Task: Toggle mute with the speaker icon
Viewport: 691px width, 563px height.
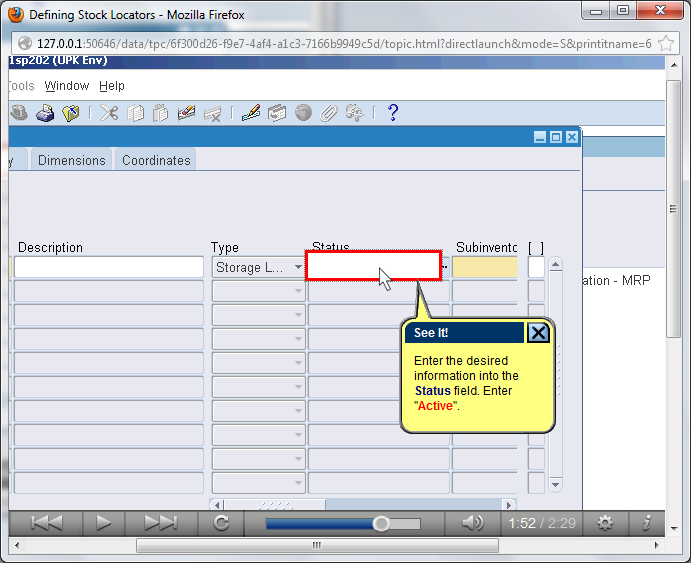Action: (472, 522)
